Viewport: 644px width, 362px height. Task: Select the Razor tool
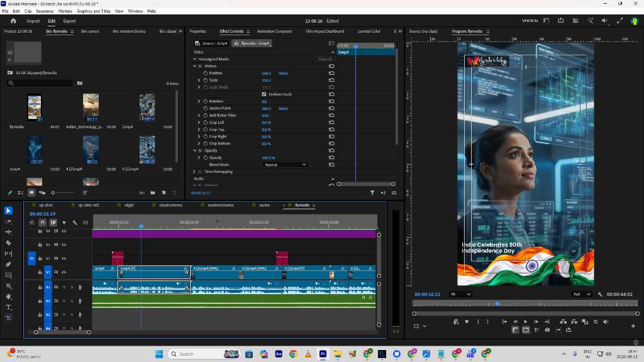pyautogui.click(x=8, y=243)
